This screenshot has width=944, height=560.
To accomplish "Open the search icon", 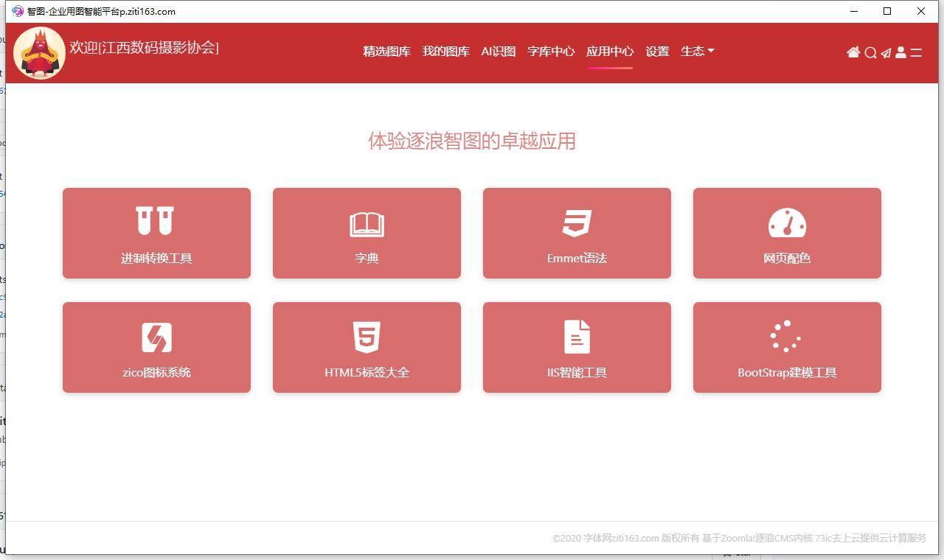I will tap(871, 52).
